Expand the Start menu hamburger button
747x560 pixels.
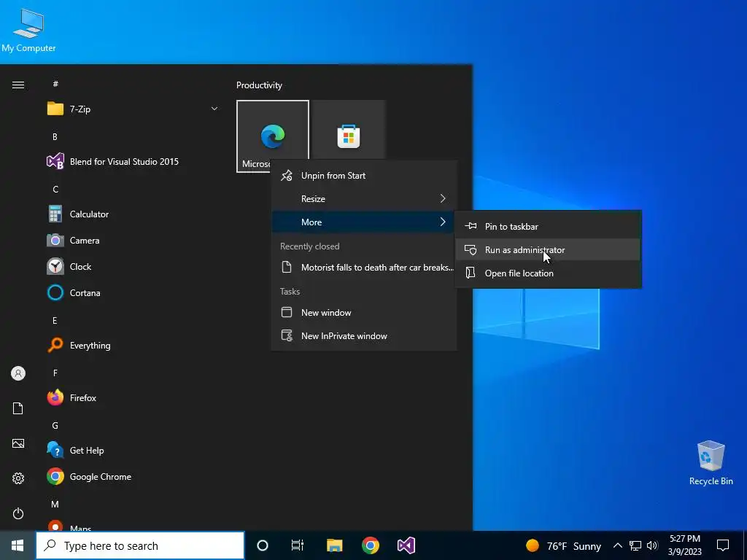coord(18,85)
